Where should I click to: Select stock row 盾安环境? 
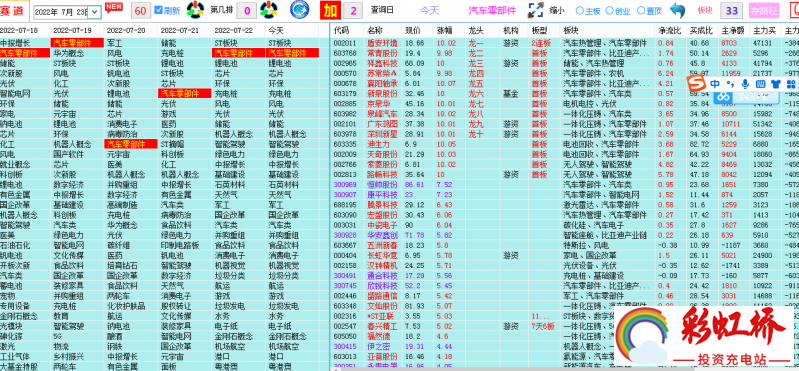click(381, 43)
